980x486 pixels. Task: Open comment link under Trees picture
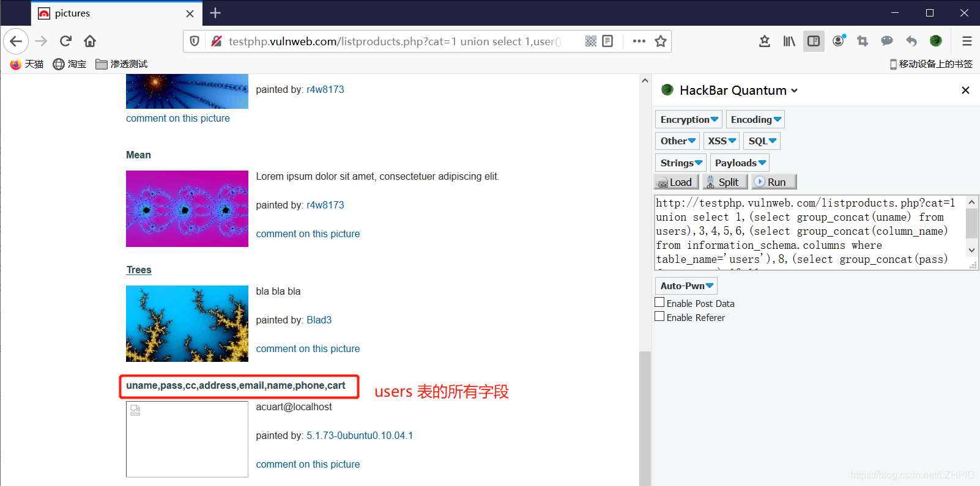click(x=308, y=348)
